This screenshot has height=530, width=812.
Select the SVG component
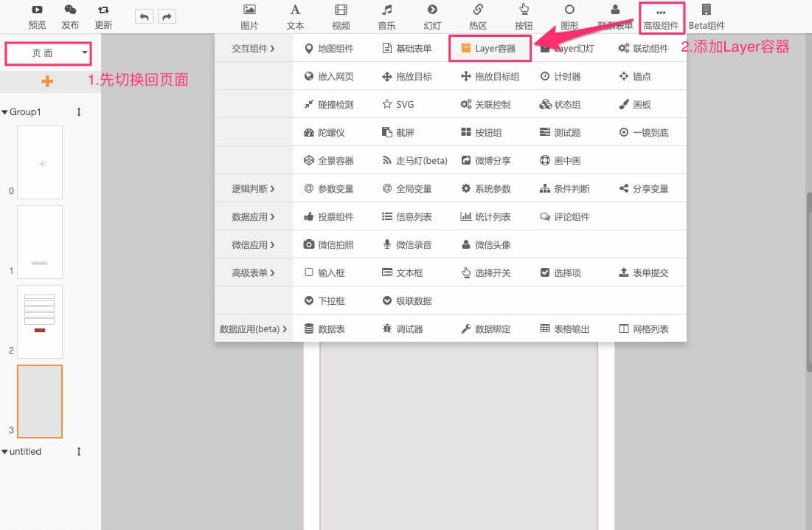point(398,105)
